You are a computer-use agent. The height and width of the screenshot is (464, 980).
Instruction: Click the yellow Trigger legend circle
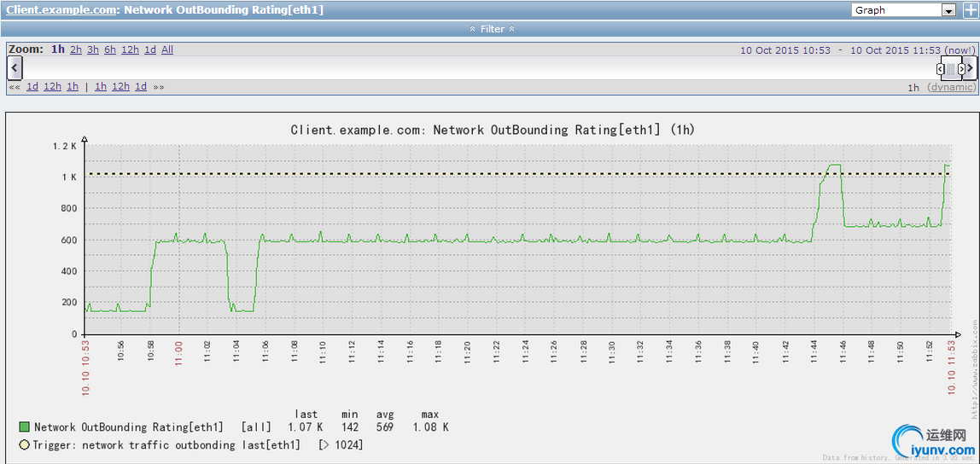(x=25, y=444)
